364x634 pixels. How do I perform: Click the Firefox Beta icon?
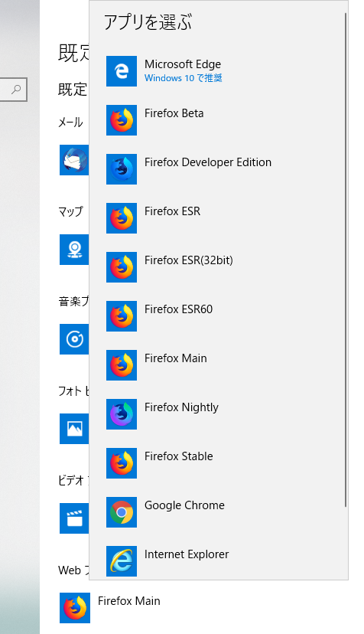[121, 120]
